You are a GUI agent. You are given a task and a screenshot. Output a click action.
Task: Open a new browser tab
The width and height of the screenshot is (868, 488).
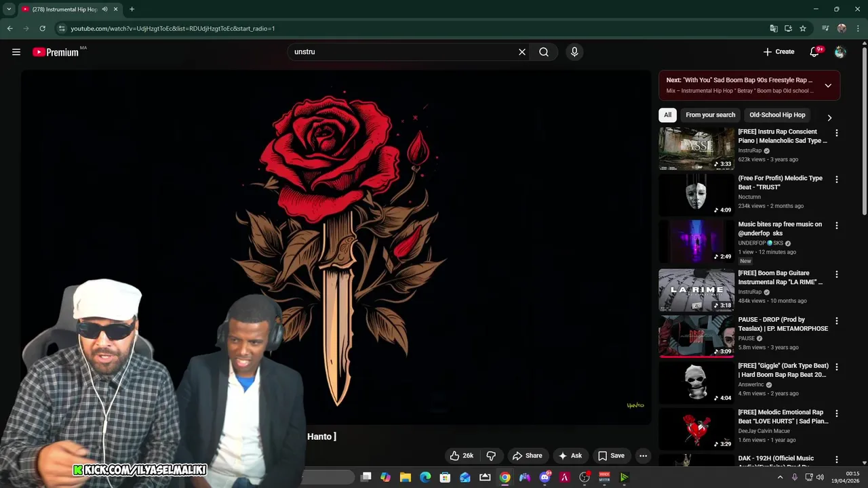coord(132,9)
